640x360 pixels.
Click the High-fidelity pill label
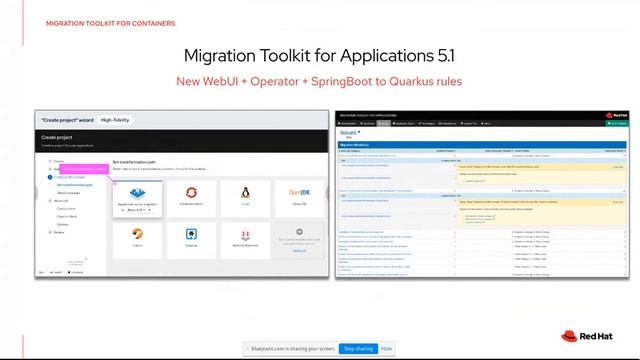pos(115,120)
